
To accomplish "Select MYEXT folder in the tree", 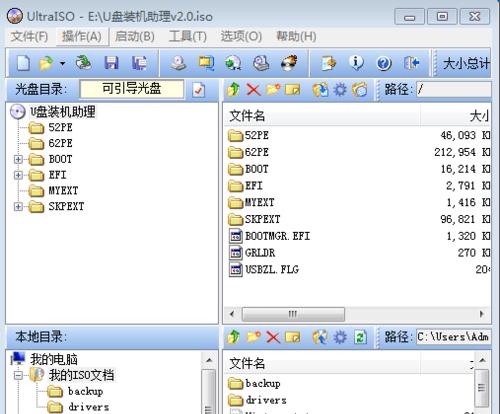I will 63,191.
